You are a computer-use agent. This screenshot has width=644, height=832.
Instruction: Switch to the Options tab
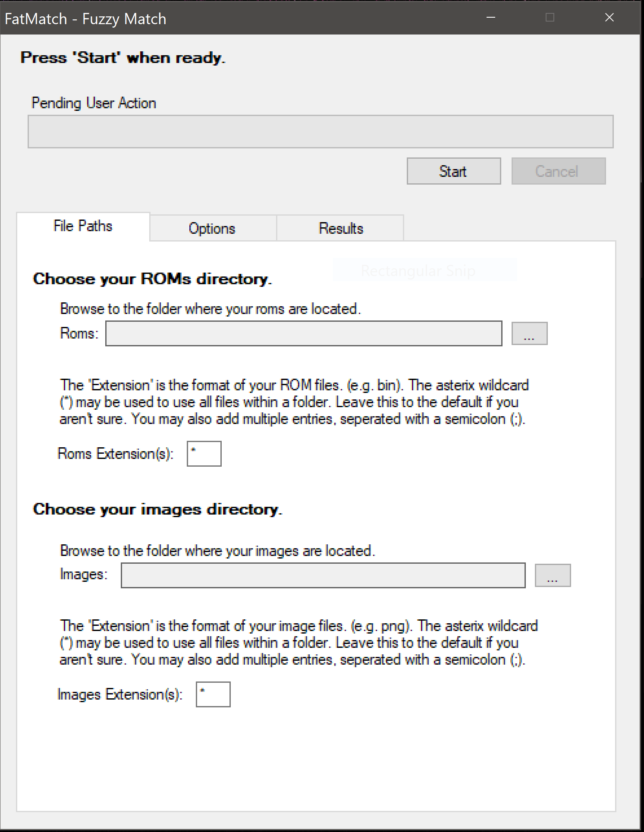tap(213, 228)
